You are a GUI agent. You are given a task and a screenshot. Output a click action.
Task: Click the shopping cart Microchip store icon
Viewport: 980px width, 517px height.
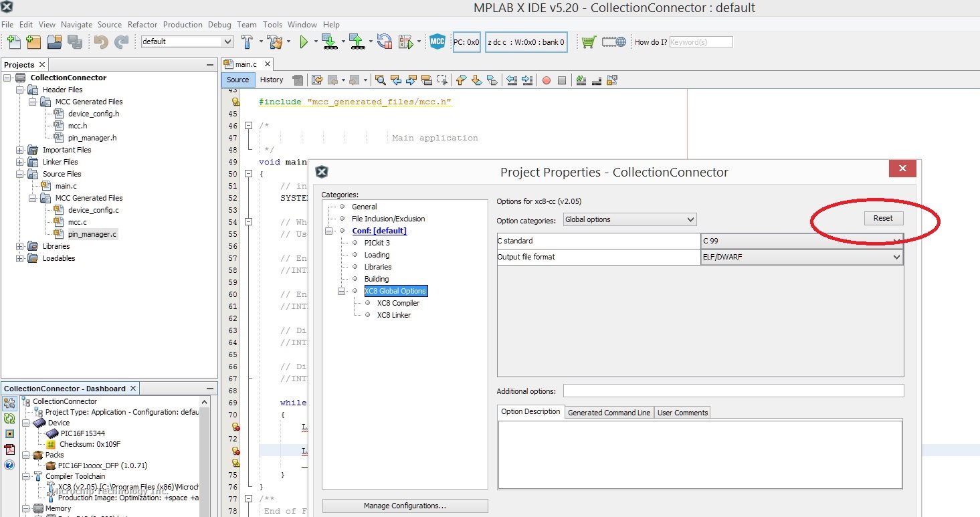click(588, 42)
